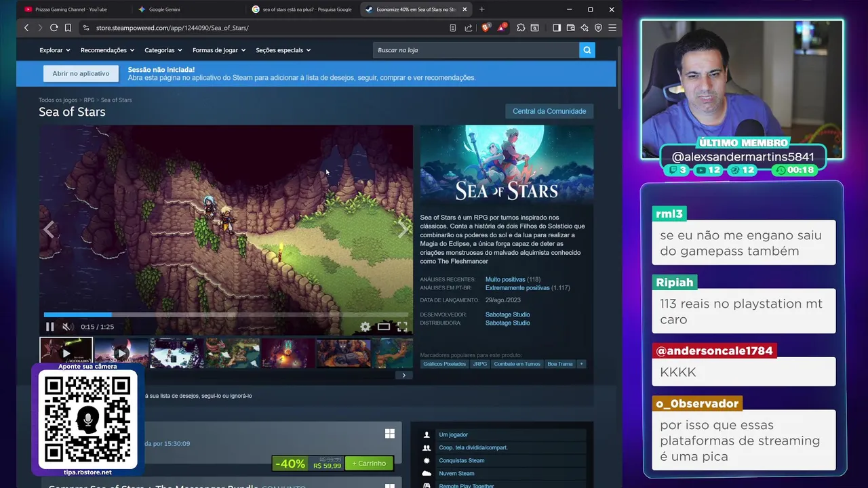Switch to the Google Gemini tab

189,9
